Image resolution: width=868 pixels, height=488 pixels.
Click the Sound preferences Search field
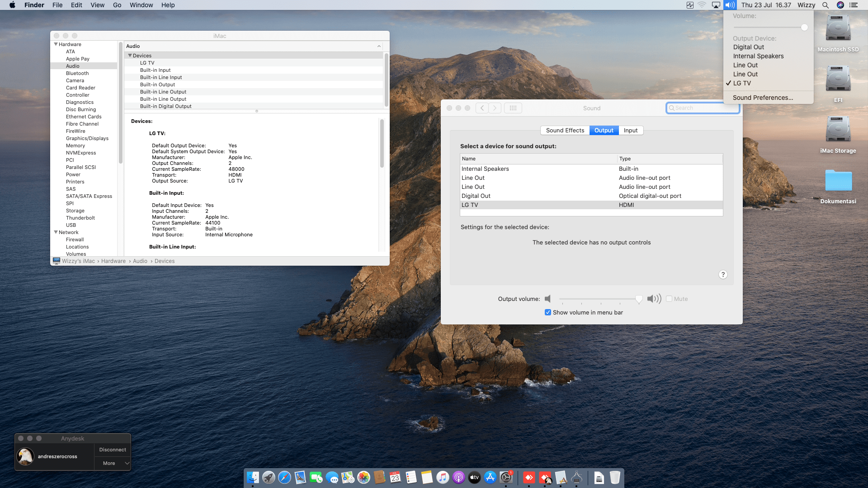(703, 108)
